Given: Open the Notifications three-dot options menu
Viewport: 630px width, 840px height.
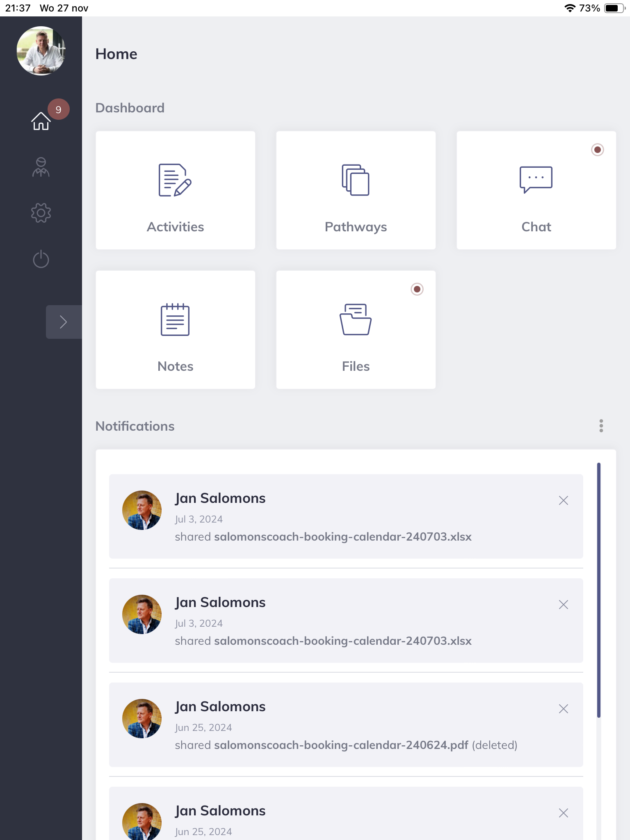Looking at the screenshot, I should [x=601, y=426].
